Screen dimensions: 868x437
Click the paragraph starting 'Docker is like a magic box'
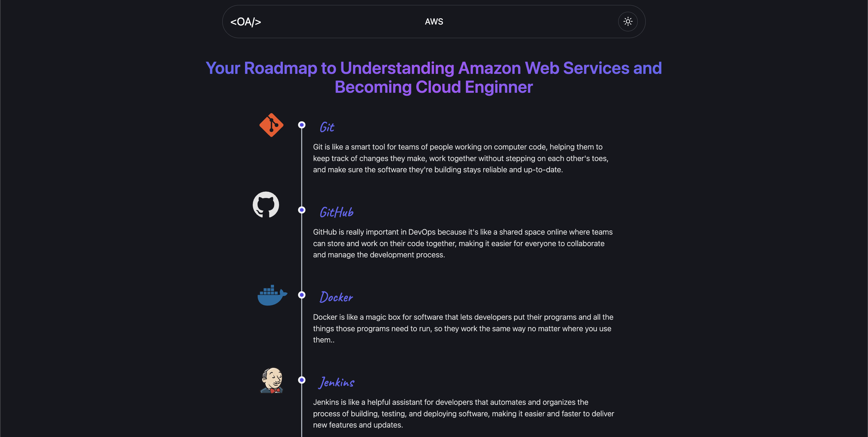click(463, 328)
